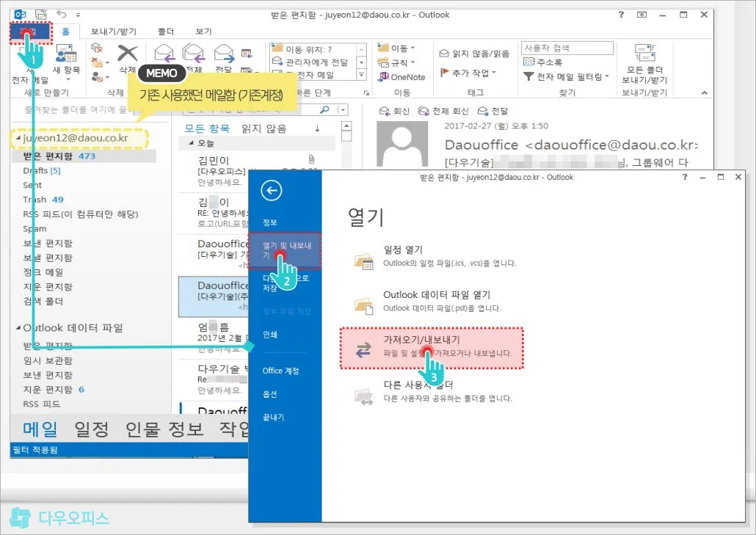The width and height of the screenshot is (756, 535).
Task: Click 전체 회신 in the reading pane
Action: (x=443, y=112)
